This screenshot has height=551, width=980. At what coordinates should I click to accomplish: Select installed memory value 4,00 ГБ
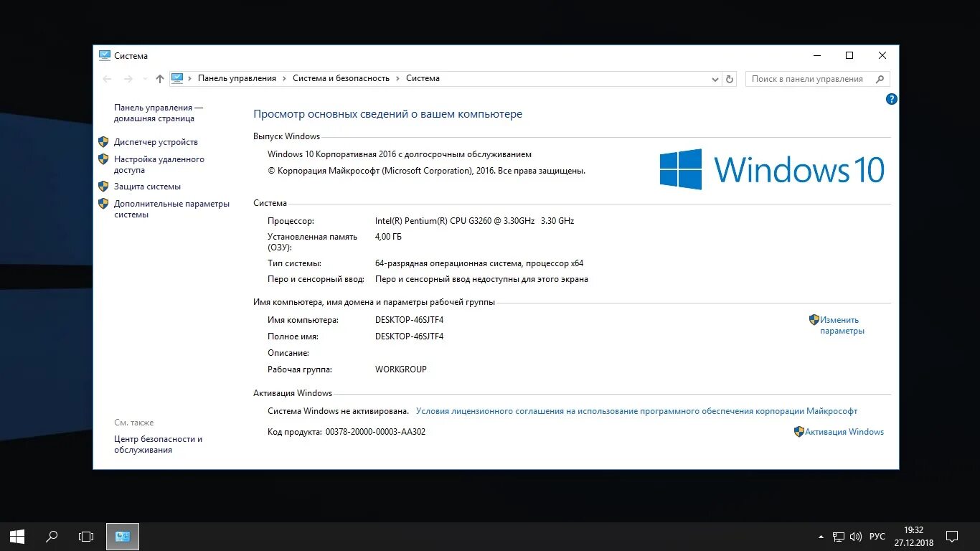point(388,237)
